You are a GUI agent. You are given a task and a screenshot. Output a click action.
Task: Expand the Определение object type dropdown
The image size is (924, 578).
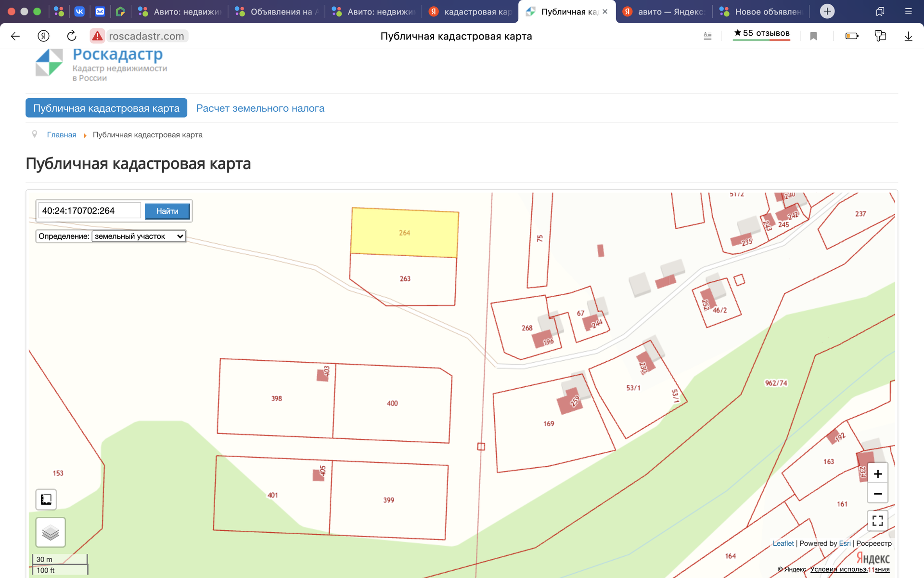[139, 236]
